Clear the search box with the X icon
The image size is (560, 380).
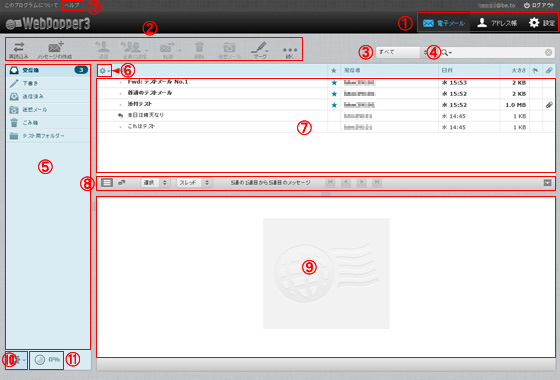click(549, 52)
